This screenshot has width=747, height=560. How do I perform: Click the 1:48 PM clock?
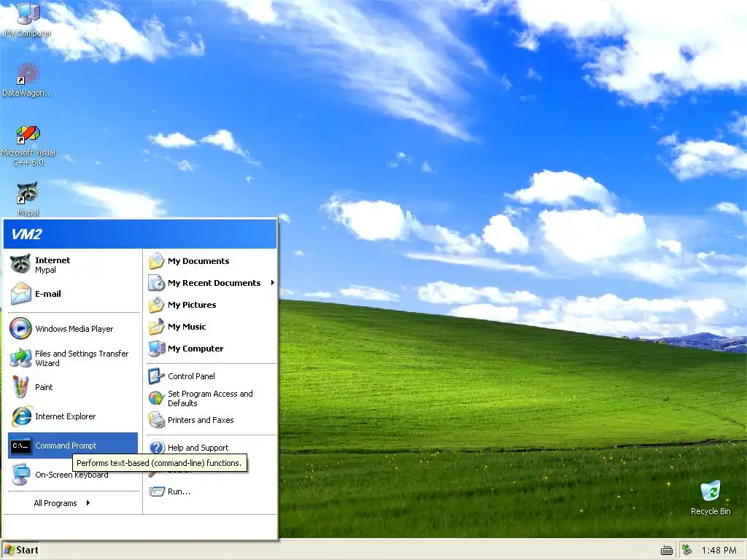pyautogui.click(x=719, y=550)
